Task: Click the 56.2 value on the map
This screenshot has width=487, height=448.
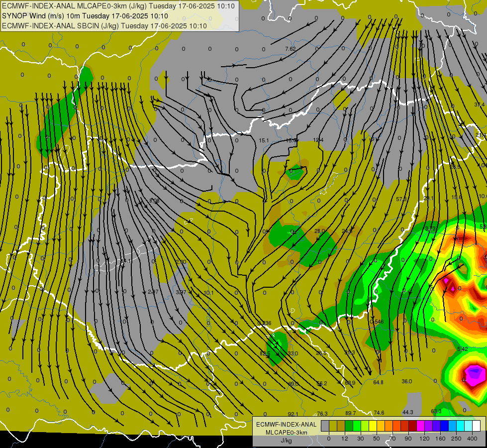Action: pos(321,383)
